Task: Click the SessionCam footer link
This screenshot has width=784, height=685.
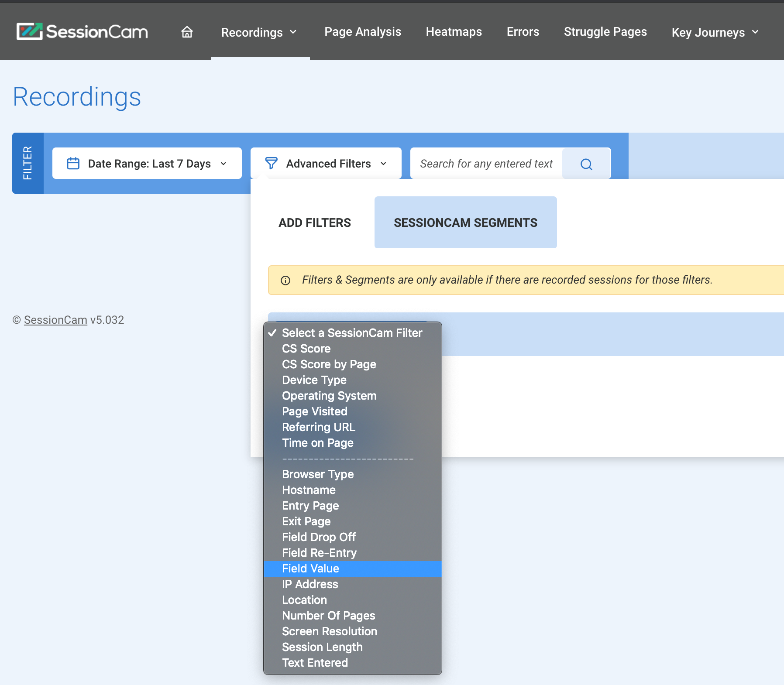Action: point(55,320)
